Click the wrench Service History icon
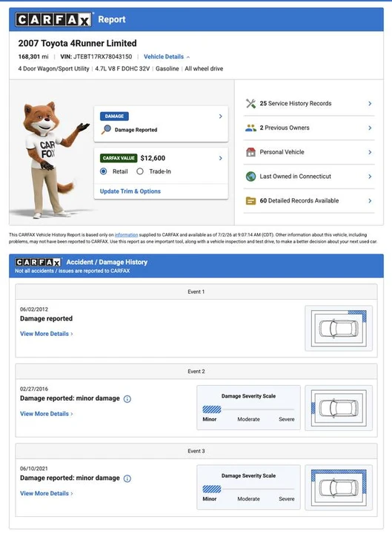This screenshot has height=534, width=392. 250,104
